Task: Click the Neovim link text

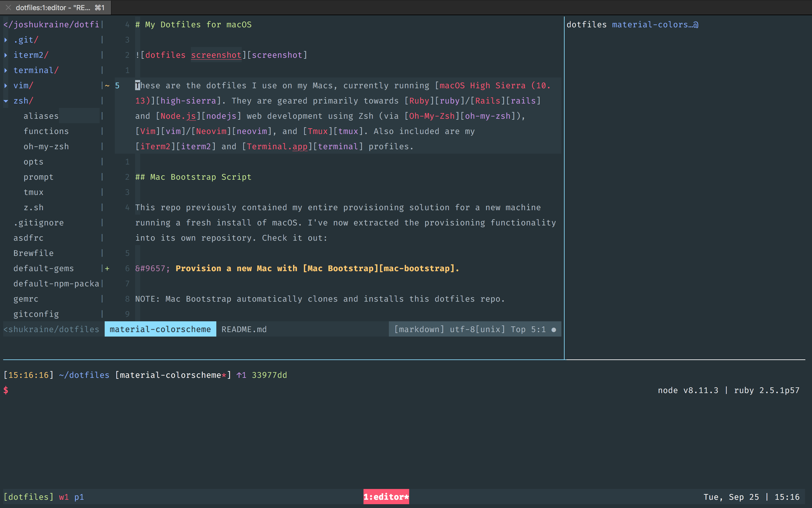Action: (x=211, y=131)
